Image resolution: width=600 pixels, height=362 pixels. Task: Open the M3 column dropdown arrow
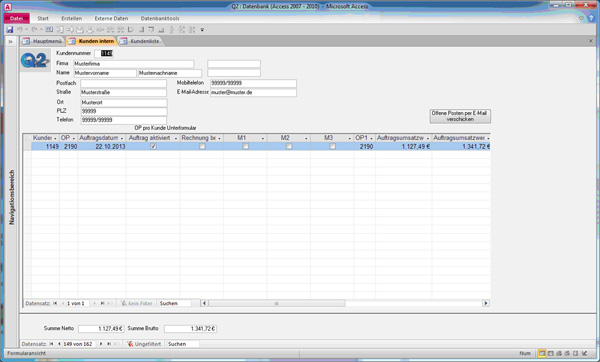[350, 138]
